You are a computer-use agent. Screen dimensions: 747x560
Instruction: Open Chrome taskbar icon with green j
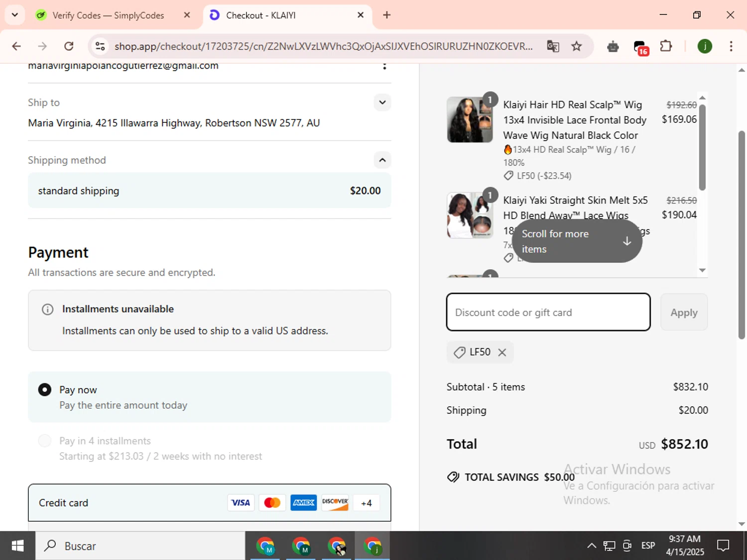click(373, 546)
